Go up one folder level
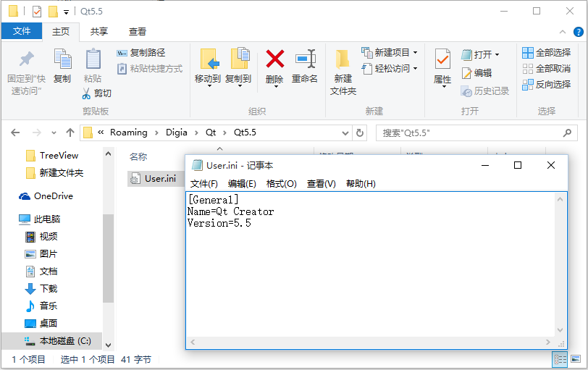This screenshot has width=588, height=370. (70, 133)
